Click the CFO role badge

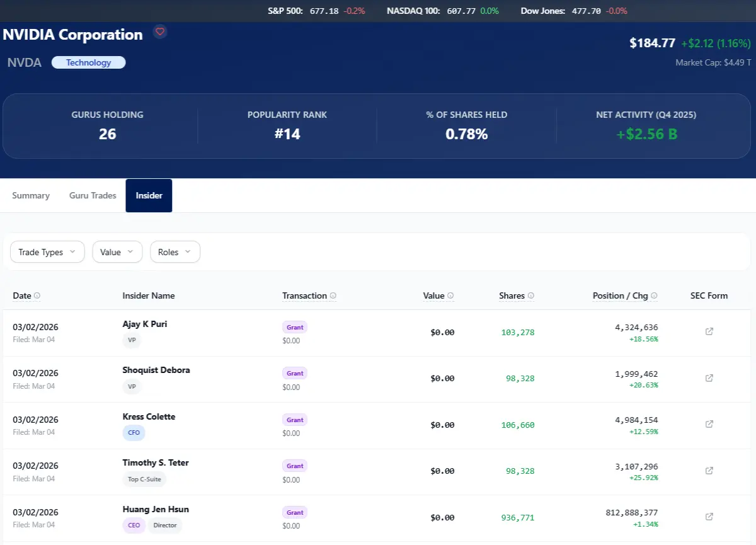(134, 433)
